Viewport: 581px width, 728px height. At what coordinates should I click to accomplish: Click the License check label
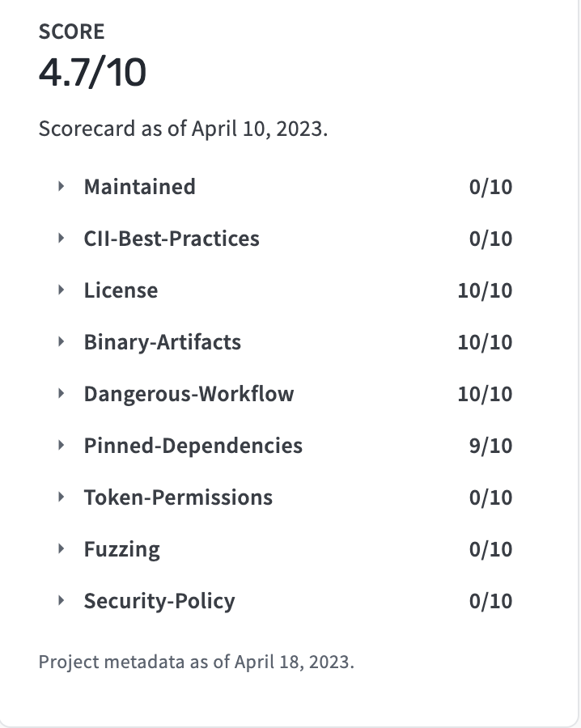coord(121,290)
